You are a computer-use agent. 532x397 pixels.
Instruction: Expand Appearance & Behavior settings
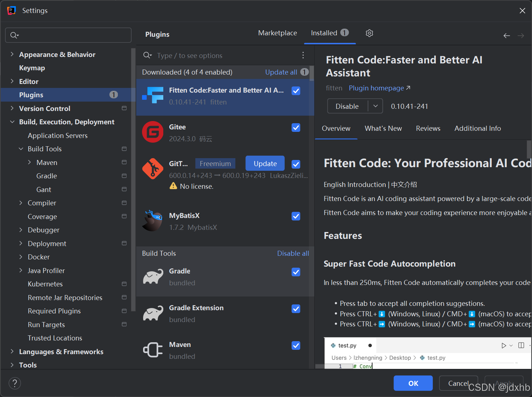pos(12,54)
